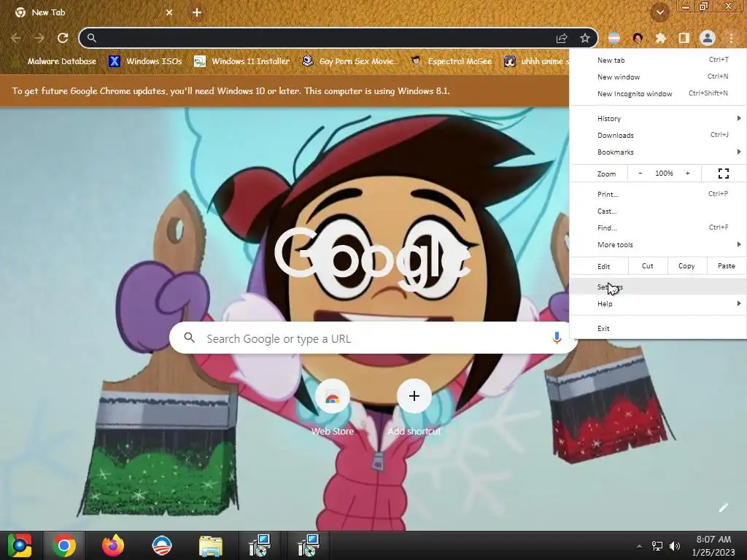
Task: Increase zoom with the plus button
Action: click(x=687, y=174)
